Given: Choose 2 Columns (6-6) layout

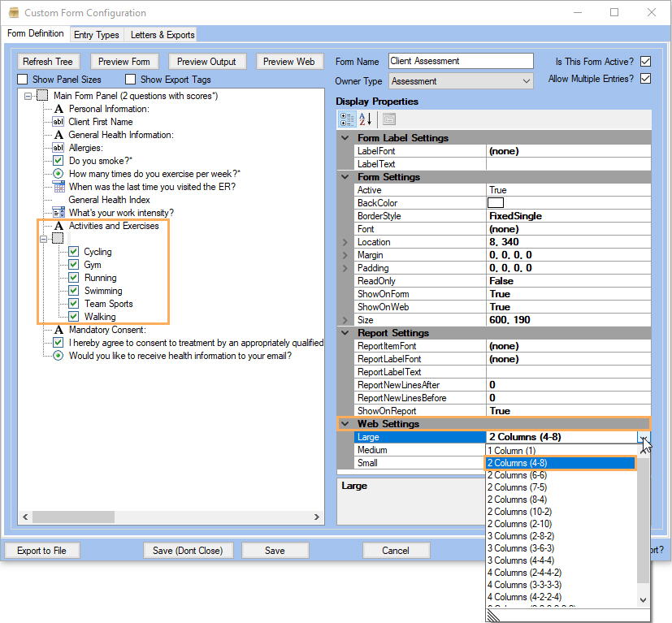Looking at the screenshot, I should click(x=561, y=475).
